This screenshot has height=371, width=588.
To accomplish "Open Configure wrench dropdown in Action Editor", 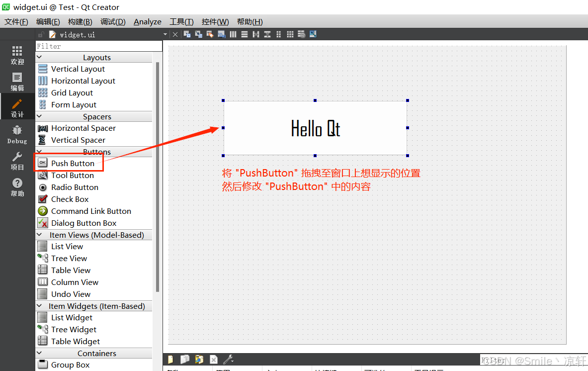I will point(228,360).
